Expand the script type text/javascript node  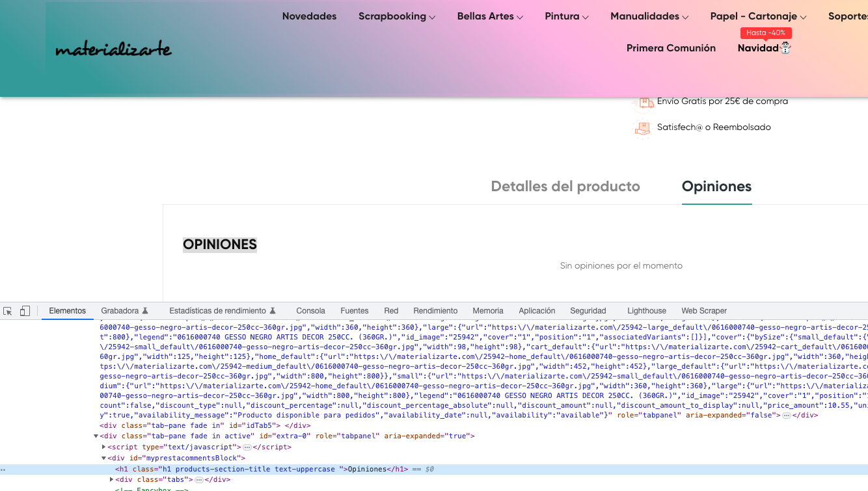tap(104, 447)
